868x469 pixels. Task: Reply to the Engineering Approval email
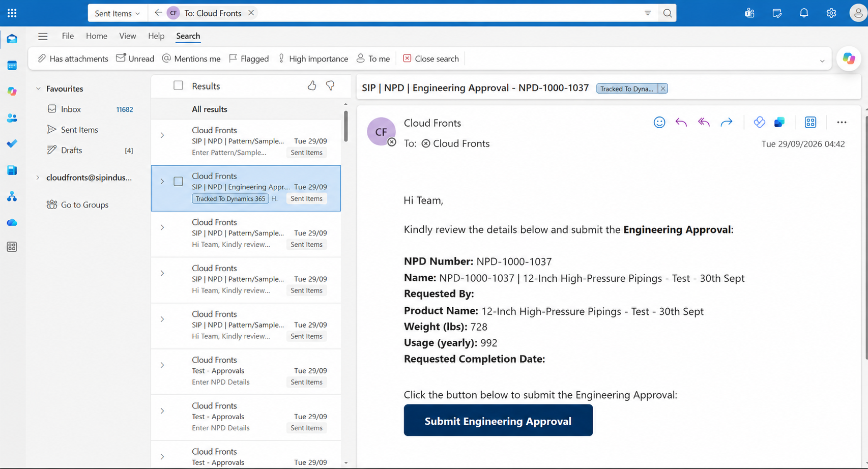click(x=681, y=122)
